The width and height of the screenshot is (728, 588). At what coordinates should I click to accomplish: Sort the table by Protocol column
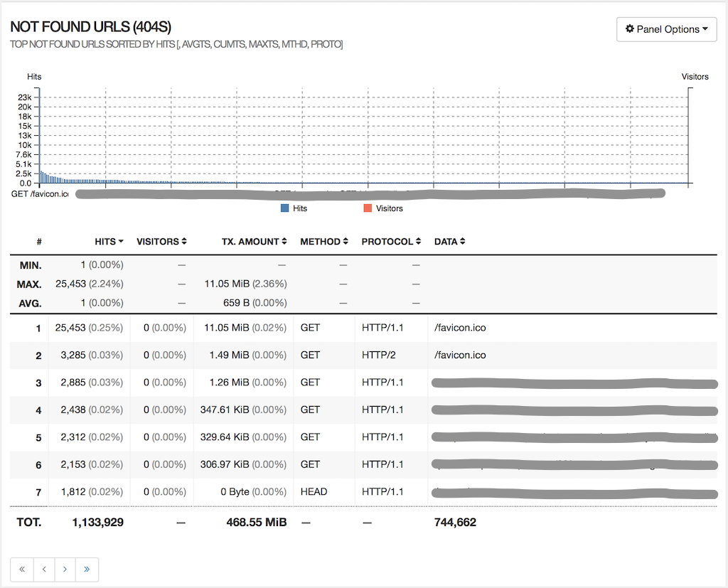tap(391, 242)
